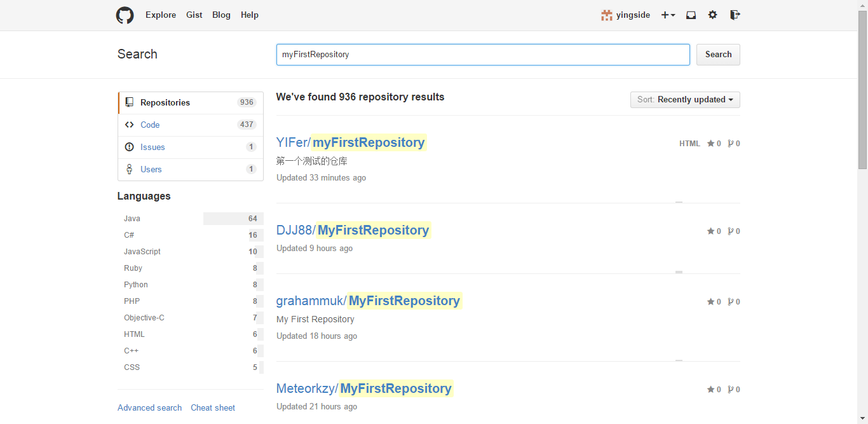
Task: Click the HTML label on YIFer result
Action: coord(689,144)
